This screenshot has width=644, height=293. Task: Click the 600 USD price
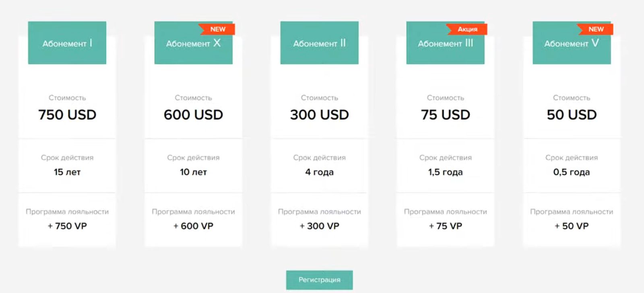pos(193,115)
